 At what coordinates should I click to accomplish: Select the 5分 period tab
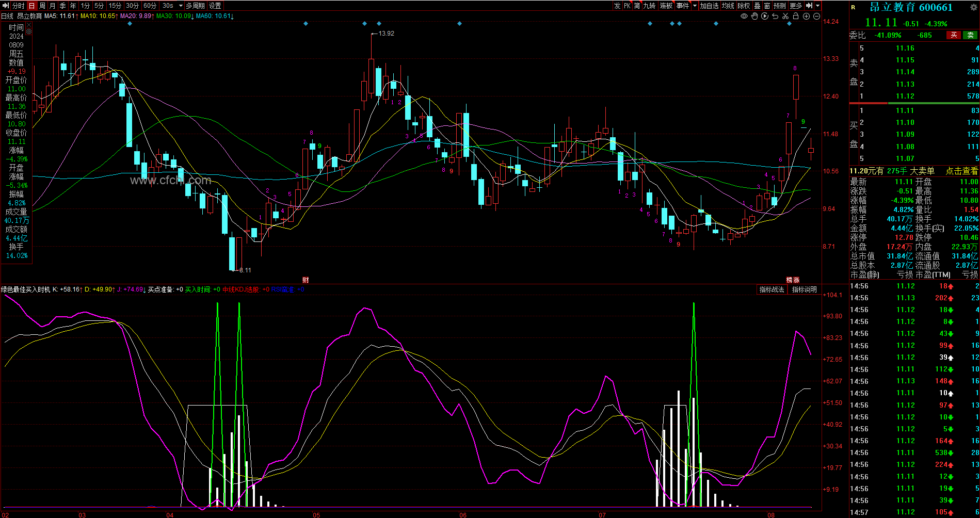tap(99, 6)
